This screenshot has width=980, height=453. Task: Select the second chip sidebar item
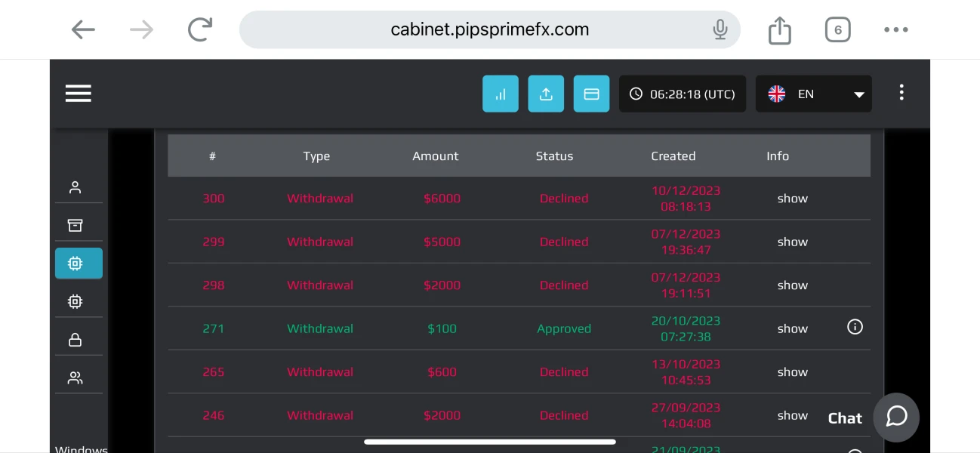(x=75, y=301)
